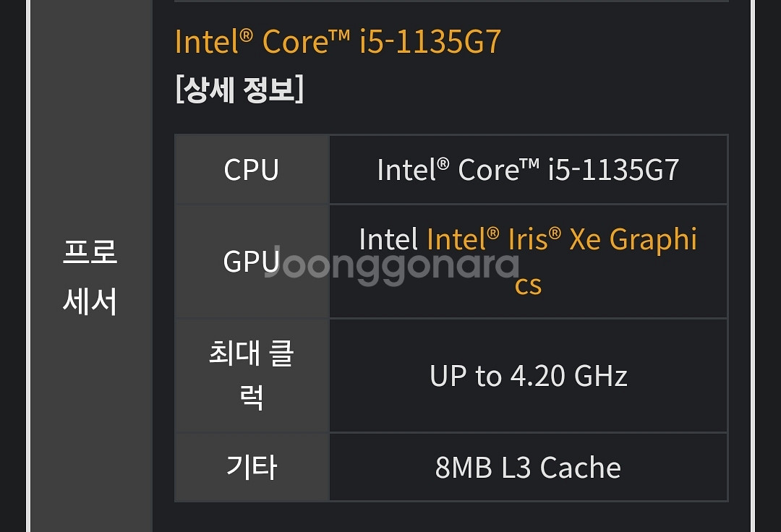Click the white Intel word before Iris link
Viewport: 781px width, 532px height.
tap(388, 239)
